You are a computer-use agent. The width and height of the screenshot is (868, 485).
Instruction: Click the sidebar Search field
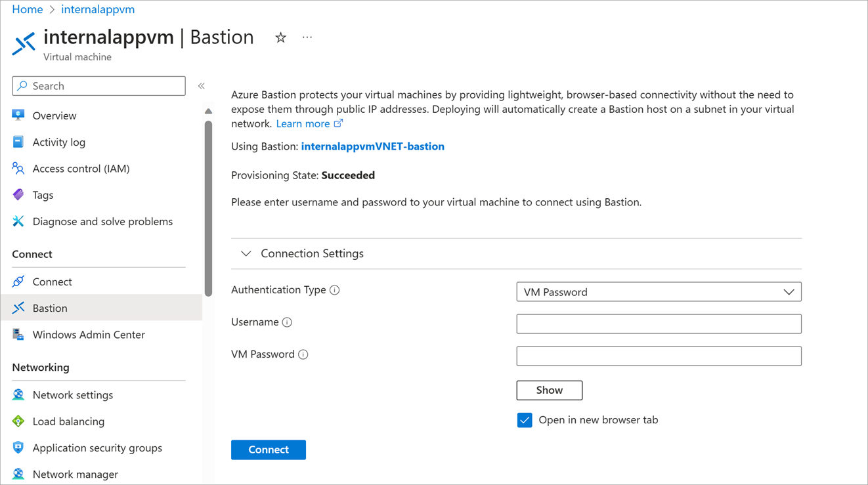(98, 86)
